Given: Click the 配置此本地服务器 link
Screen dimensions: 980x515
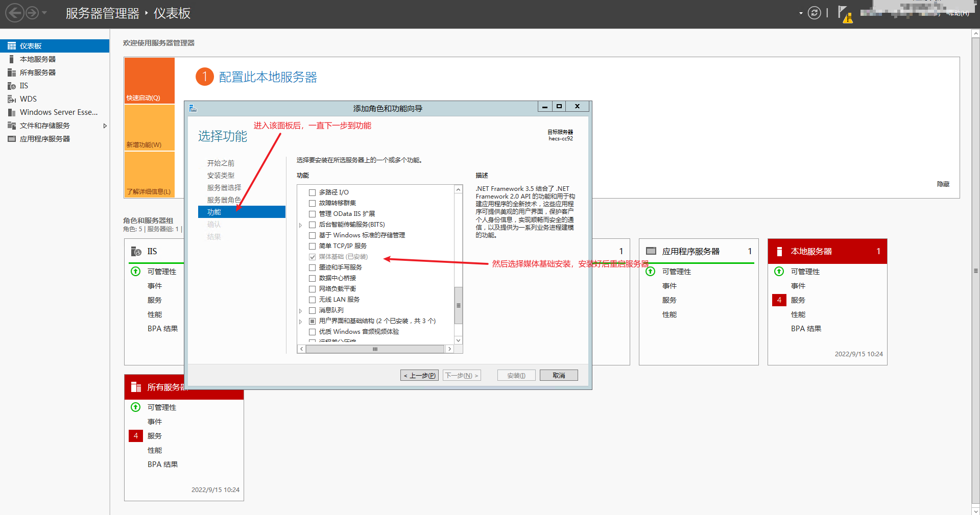Looking at the screenshot, I should [x=268, y=77].
